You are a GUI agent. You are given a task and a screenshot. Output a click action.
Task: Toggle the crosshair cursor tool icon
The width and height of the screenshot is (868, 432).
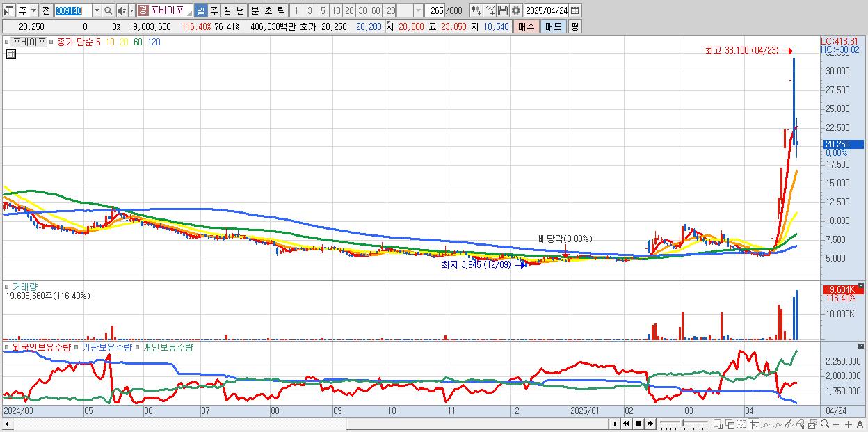[x=754, y=424]
